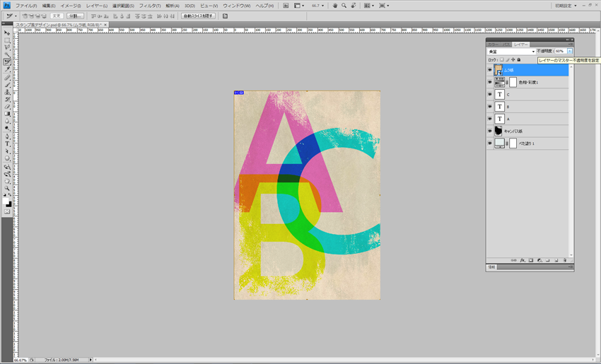The height and width of the screenshot is (364, 601).
Task: Click the trash icon to delete layer
Action: (565, 260)
